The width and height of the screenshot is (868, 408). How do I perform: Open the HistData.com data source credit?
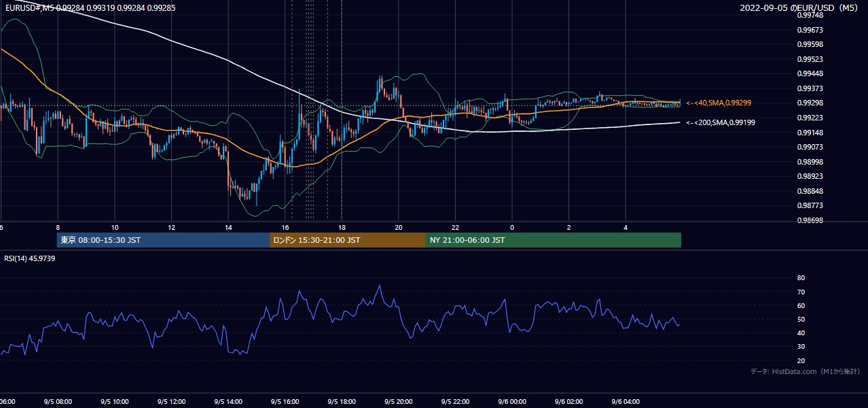(x=806, y=371)
